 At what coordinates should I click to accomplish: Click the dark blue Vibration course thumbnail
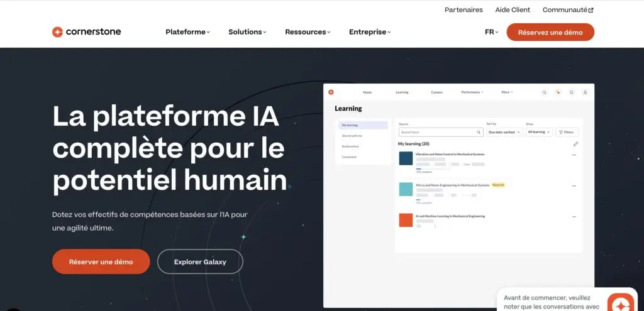pos(406,158)
